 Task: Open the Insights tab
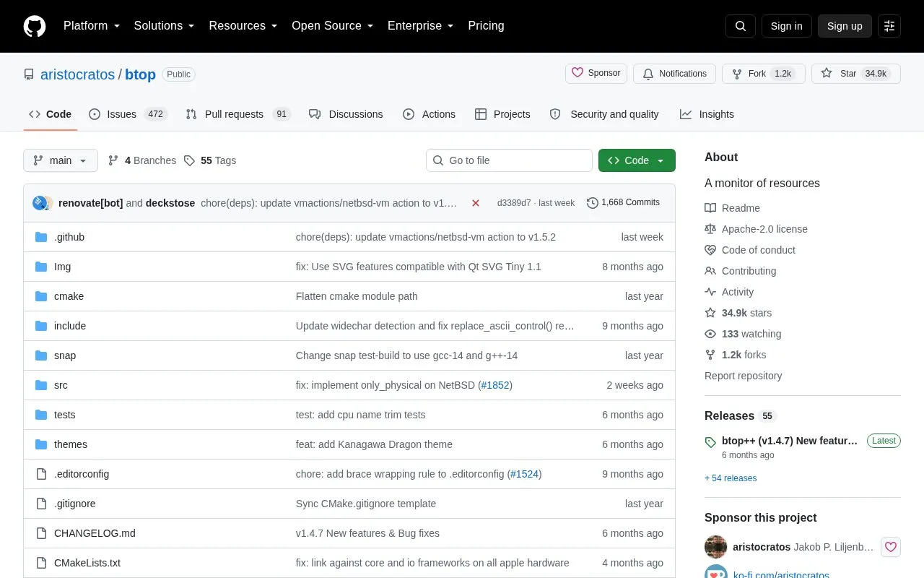point(707,114)
